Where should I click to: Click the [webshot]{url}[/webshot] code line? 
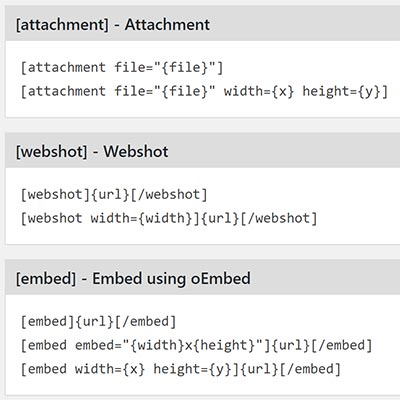point(114,195)
